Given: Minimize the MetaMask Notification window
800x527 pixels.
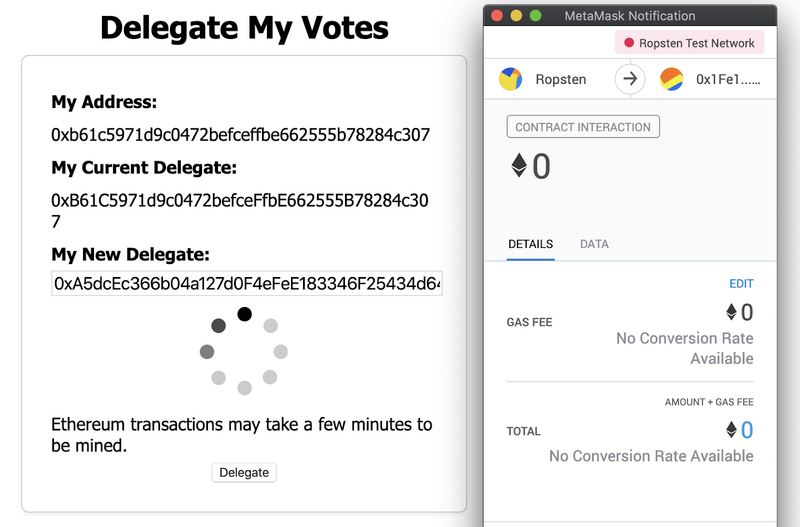Looking at the screenshot, I should tap(516, 15).
